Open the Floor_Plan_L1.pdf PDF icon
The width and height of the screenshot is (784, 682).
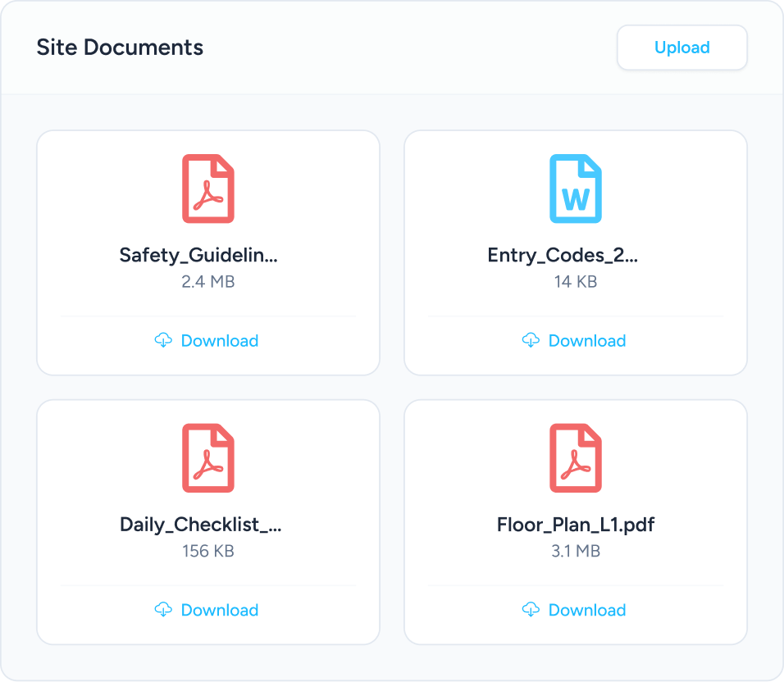(x=576, y=457)
